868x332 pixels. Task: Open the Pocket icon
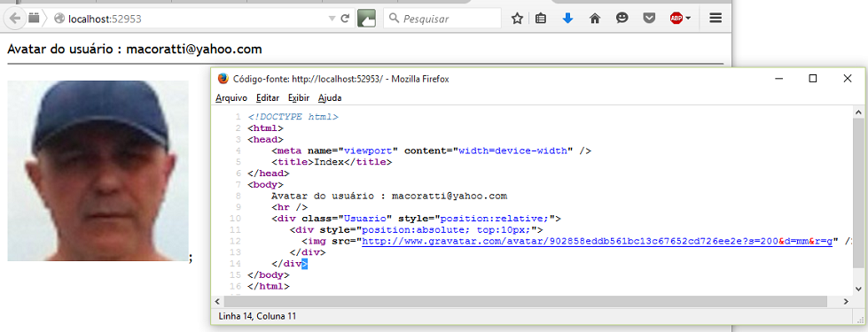pos(649,19)
